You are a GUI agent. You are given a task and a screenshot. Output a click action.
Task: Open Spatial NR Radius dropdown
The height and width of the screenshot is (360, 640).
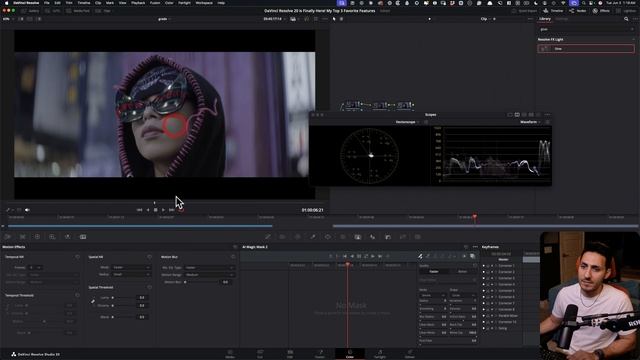[131, 275]
